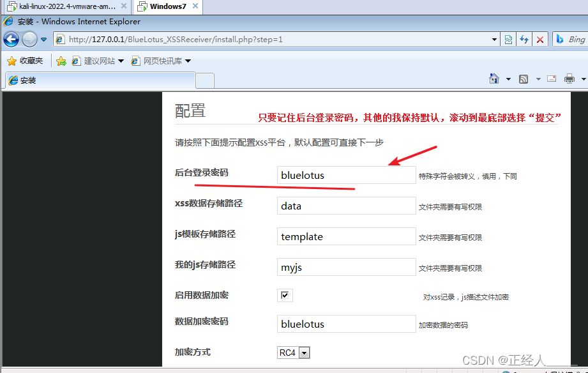Toggle Compatibility View icon
This screenshot has height=373, width=588.
(x=508, y=40)
